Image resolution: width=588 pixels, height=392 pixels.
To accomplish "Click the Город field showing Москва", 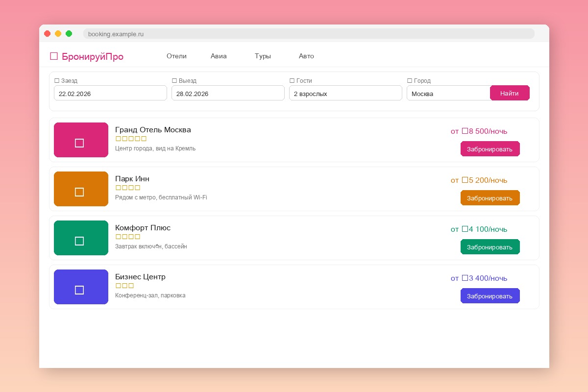I will pyautogui.click(x=448, y=93).
